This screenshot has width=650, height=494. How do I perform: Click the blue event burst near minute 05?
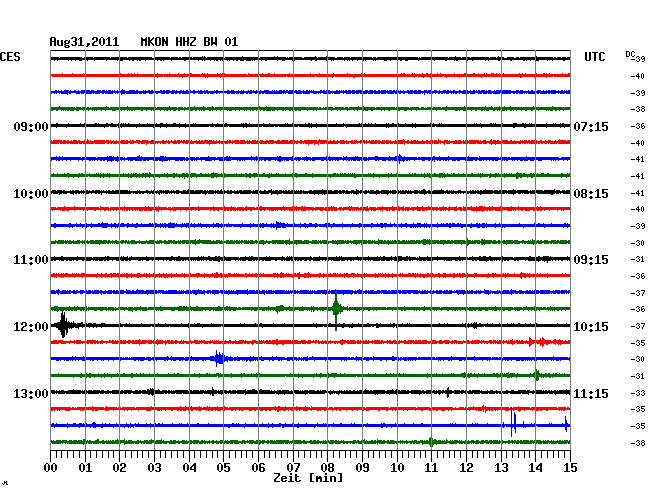coord(219,358)
